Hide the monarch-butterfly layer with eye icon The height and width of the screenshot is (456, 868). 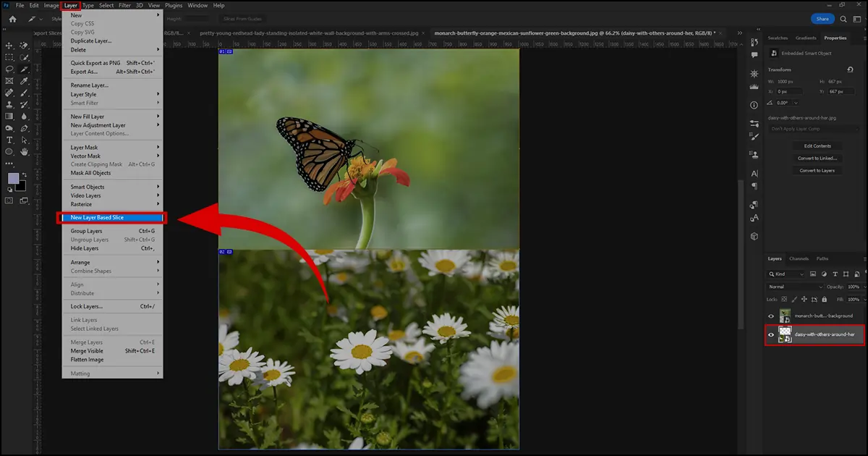pos(771,316)
